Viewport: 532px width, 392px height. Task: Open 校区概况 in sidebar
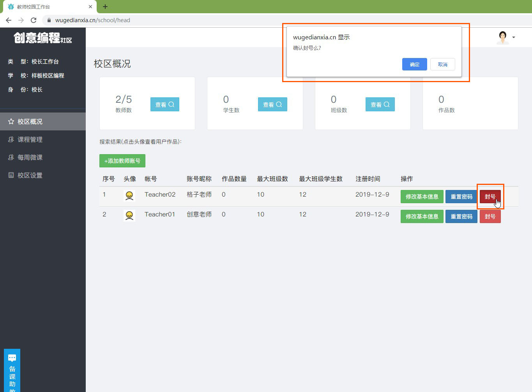(x=43, y=121)
